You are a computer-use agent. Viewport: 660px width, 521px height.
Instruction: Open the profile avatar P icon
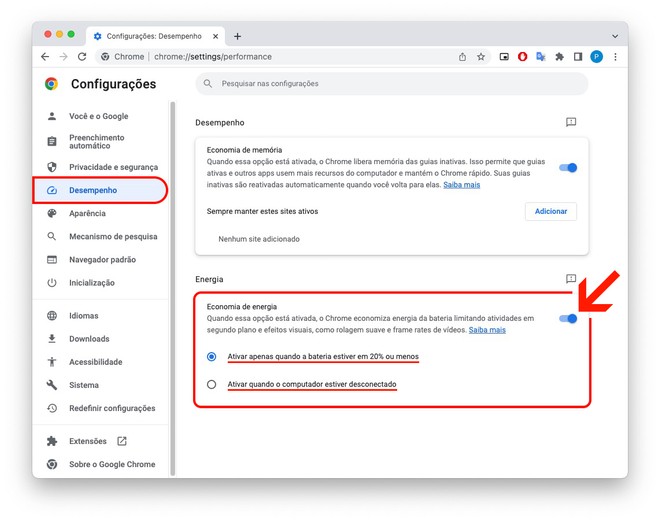point(596,57)
